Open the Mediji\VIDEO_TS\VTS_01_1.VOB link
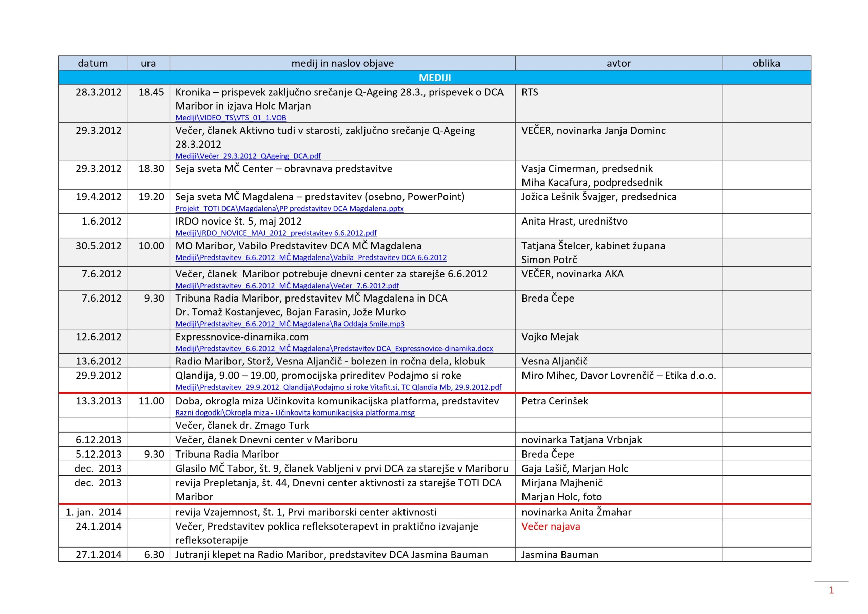868x614 pixels. pyautogui.click(x=231, y=118)
